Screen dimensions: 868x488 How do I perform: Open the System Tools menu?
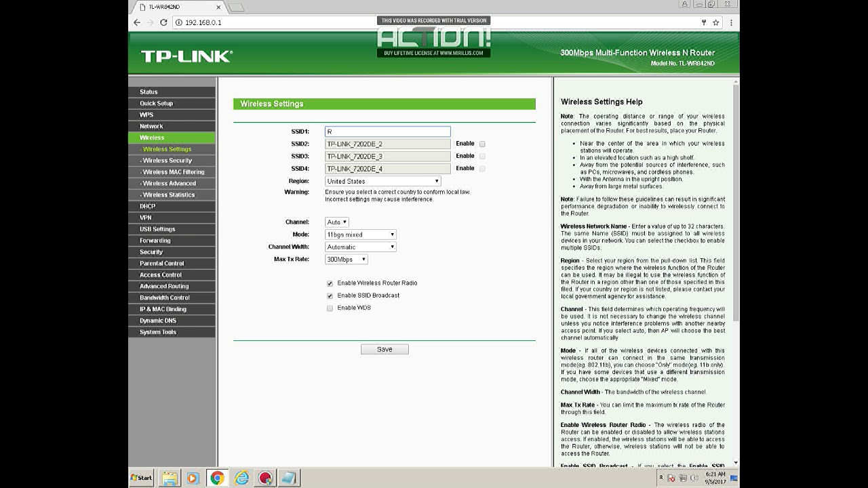[172, 332]
